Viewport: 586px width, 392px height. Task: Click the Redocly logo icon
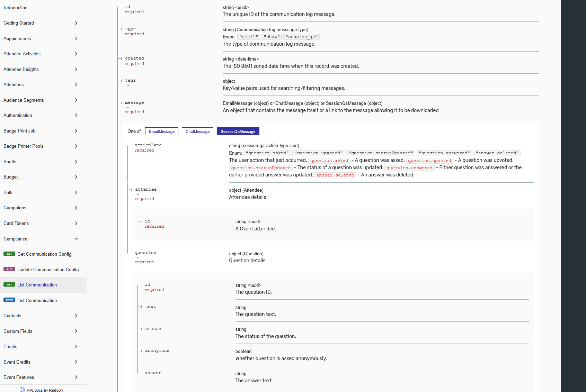(x=23, y=390)
